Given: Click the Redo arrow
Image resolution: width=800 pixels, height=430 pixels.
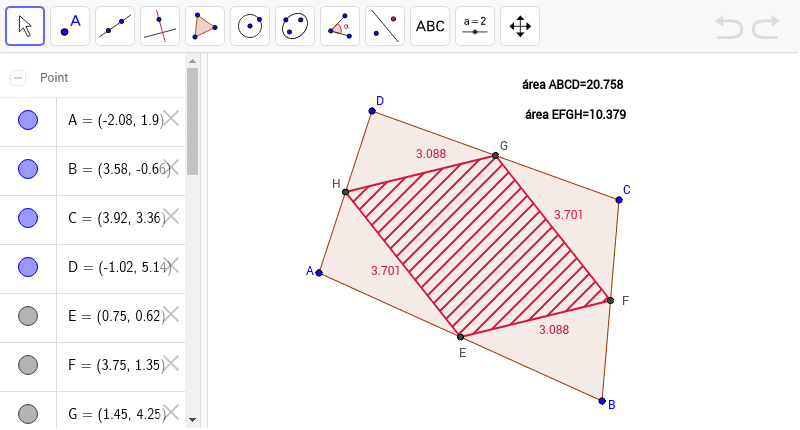Looking at the screenshot, I should pos(766,27).
